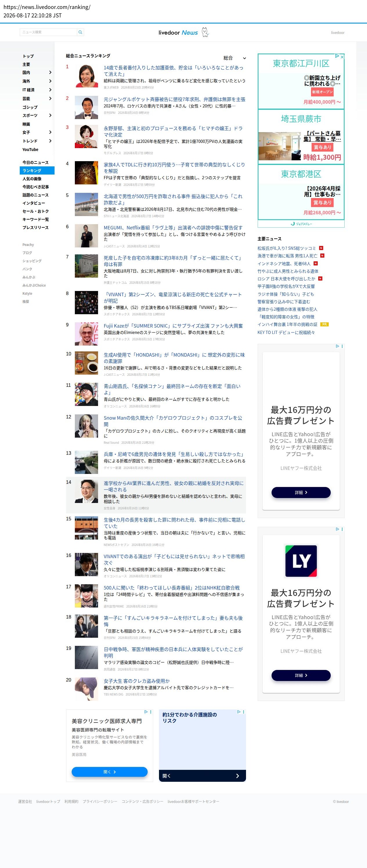Click fireworks thumbnail of rank 4 article

pos(86,173)
